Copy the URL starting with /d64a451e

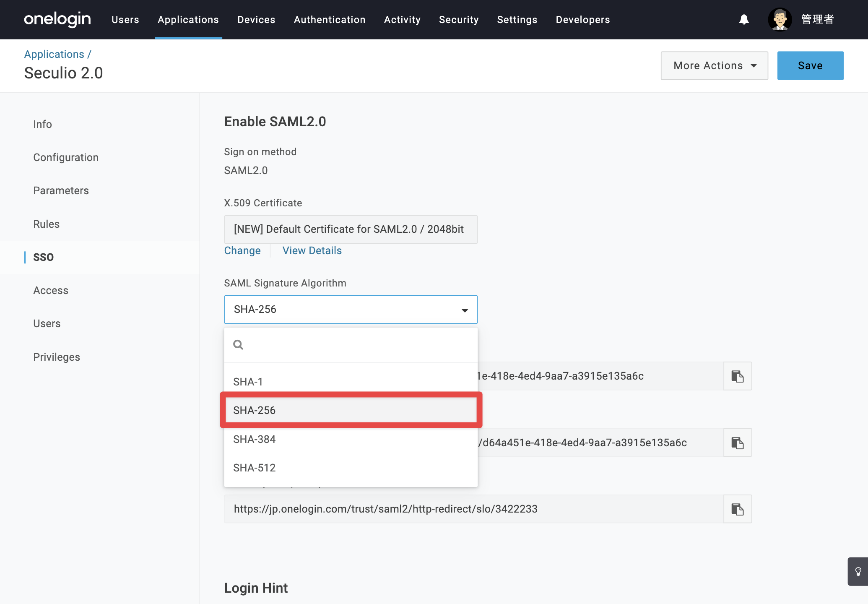738,443
